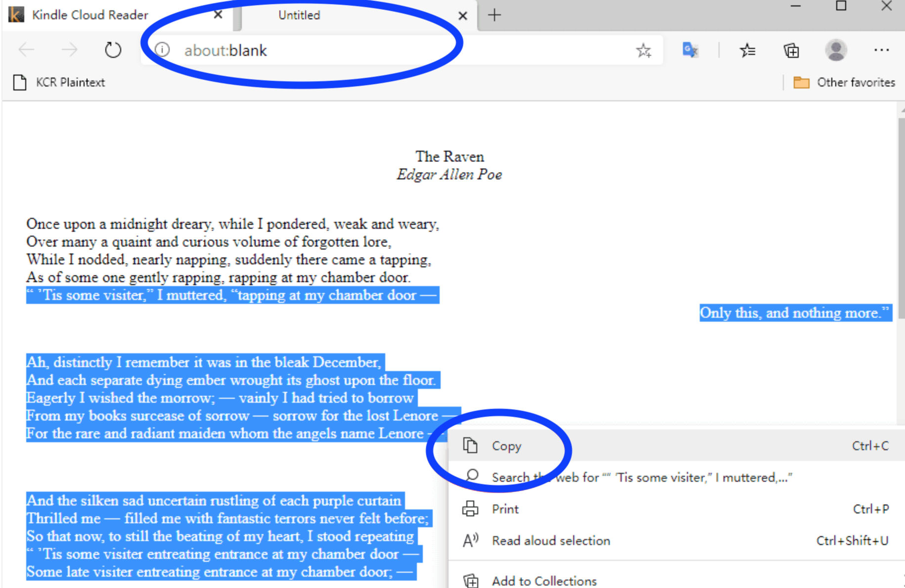Click the page vertical scrollbar thumb

(x=901, y=217)
